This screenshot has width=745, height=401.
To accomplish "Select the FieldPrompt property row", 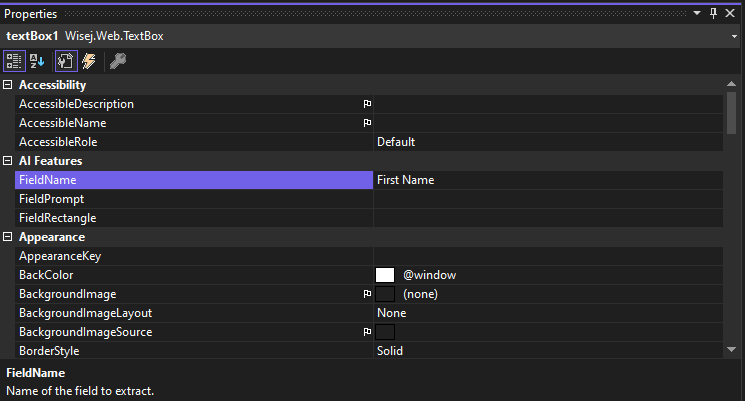I will pyautogui.click(x=369, y=199).
